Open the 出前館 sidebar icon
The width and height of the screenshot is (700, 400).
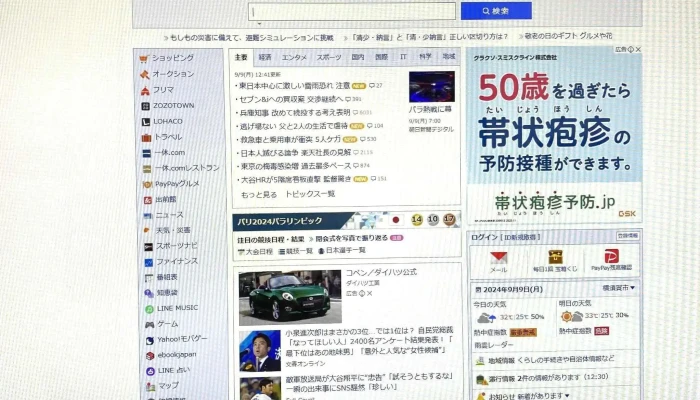point(148,200)
